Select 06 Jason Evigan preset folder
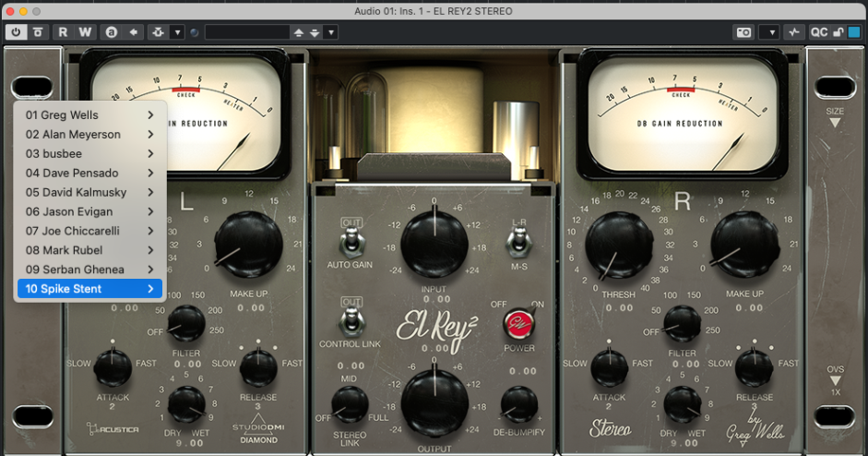 pyautogui.click(x=89, y=211)
